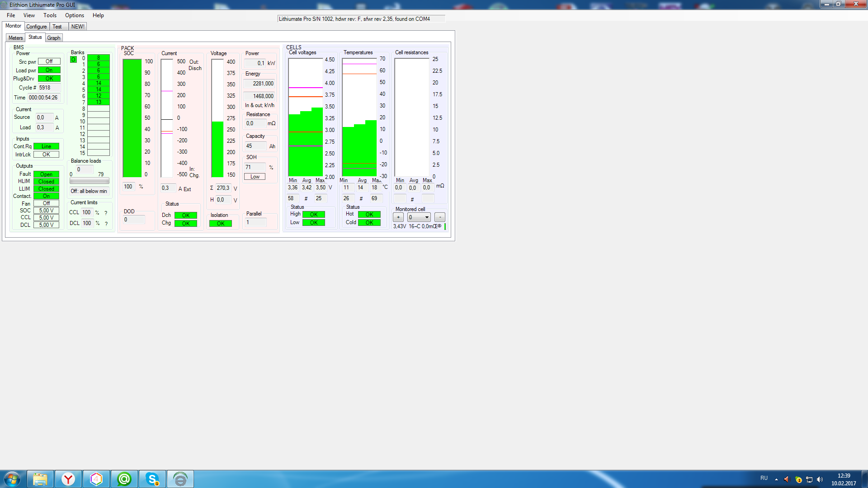
Task: Click the Cycle # field showing 5918
Action: [x=49, y=88]
